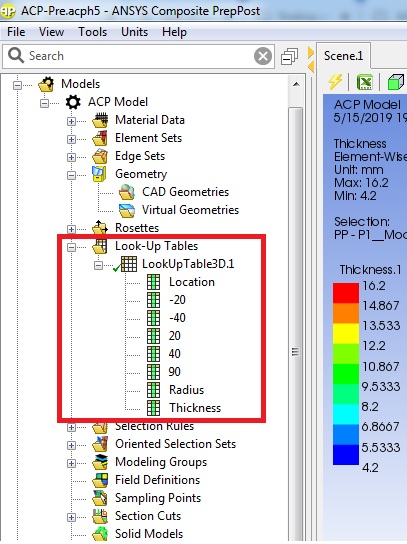Screen dimensions: 407x544
Task: Click the Material Data folder icon
Action: 100,120
